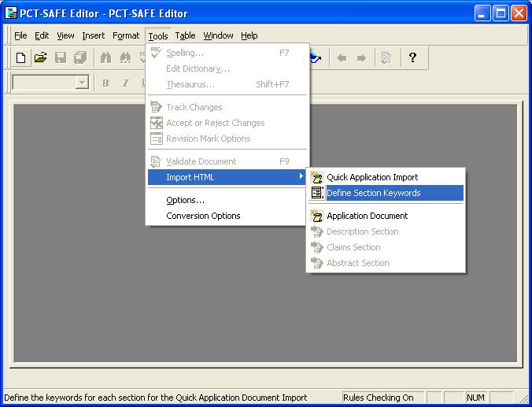Click the Find binoculars toolbar icon
Image resolution: width=532 pixels, height=407 pixels.
tap(105, 57)
